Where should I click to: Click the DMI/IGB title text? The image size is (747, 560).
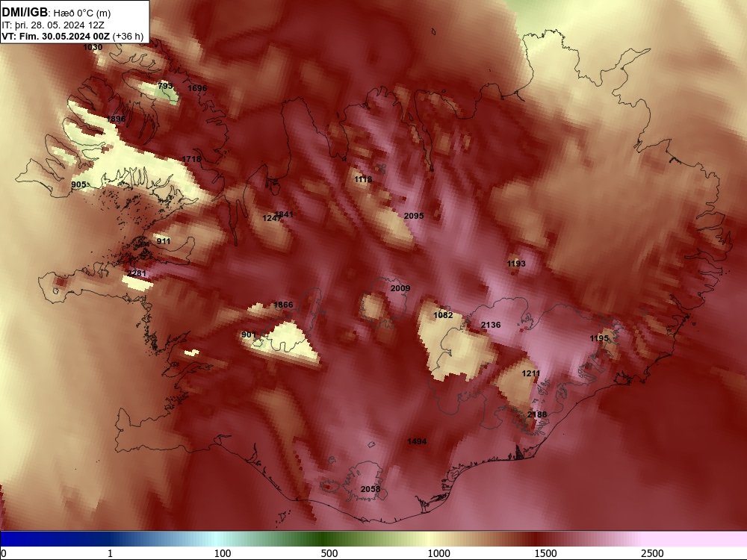[x=25, y=13]
